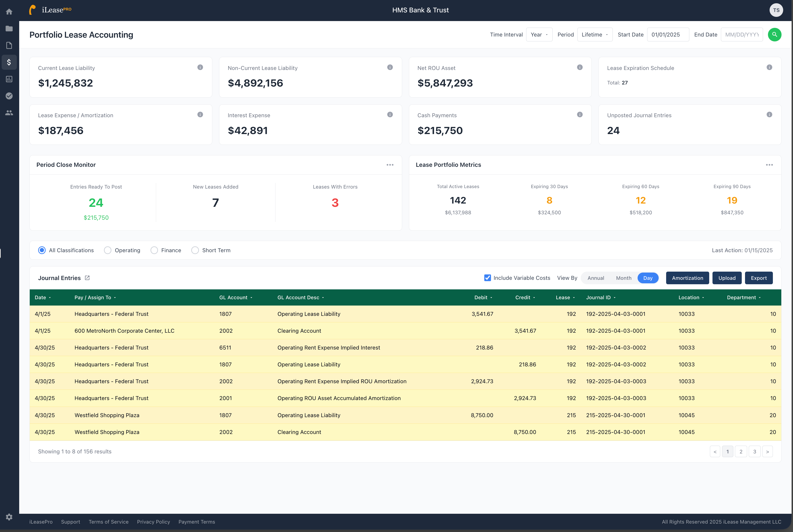Click the Export button
793x532 pixels.
pyautogui.click(x=759, y=278)
